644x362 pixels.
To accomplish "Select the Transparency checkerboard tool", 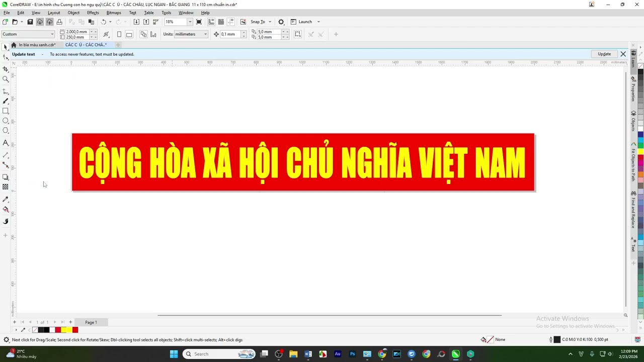I will (x=6, y=187).
